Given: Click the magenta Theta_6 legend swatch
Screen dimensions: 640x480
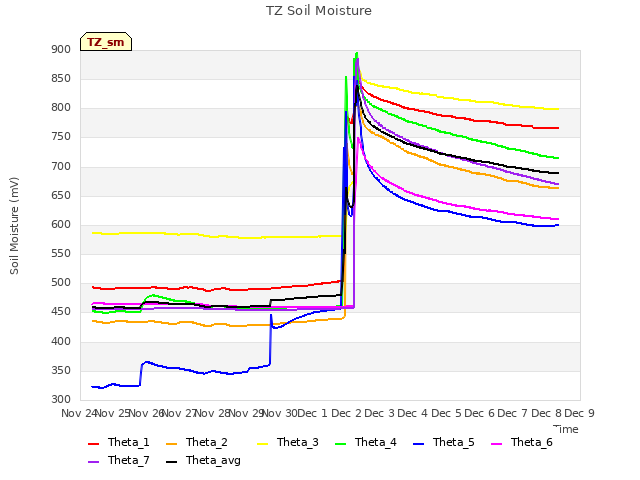Looking at the screenshot, I should [496, 444].
